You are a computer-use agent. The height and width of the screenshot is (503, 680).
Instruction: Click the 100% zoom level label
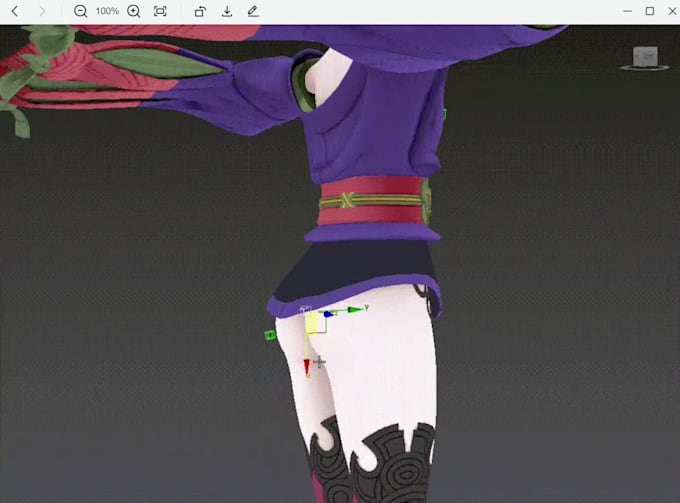(x=107, y=11)
